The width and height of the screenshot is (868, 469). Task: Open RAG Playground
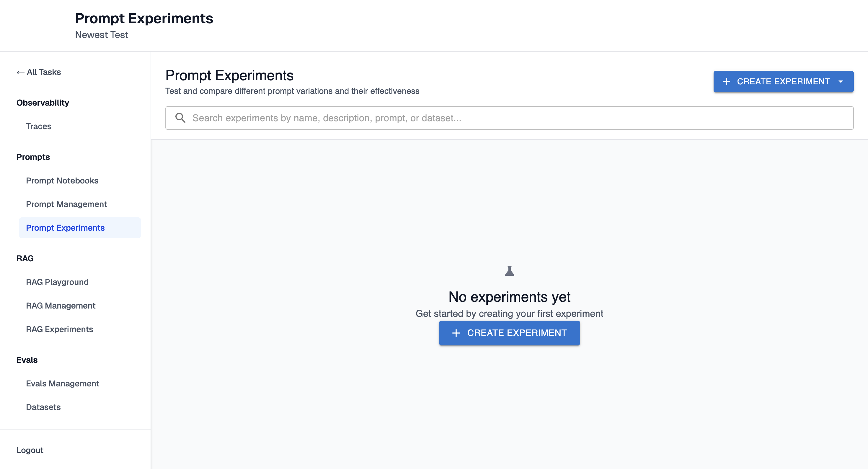tap(57, 282)
